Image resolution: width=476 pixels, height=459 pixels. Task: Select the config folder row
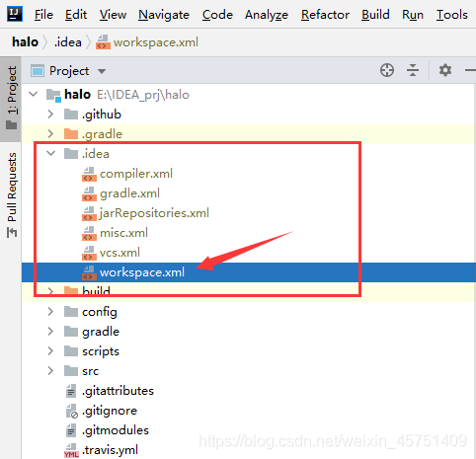[249, 312]
